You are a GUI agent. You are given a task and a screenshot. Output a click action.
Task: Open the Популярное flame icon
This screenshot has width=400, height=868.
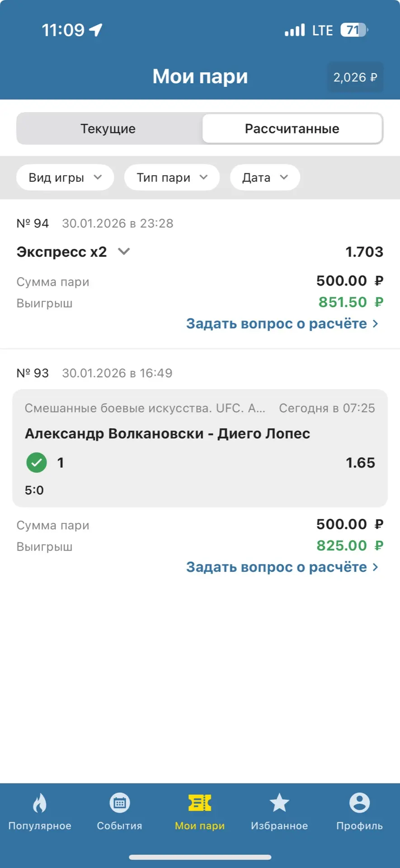coord(40,803)
